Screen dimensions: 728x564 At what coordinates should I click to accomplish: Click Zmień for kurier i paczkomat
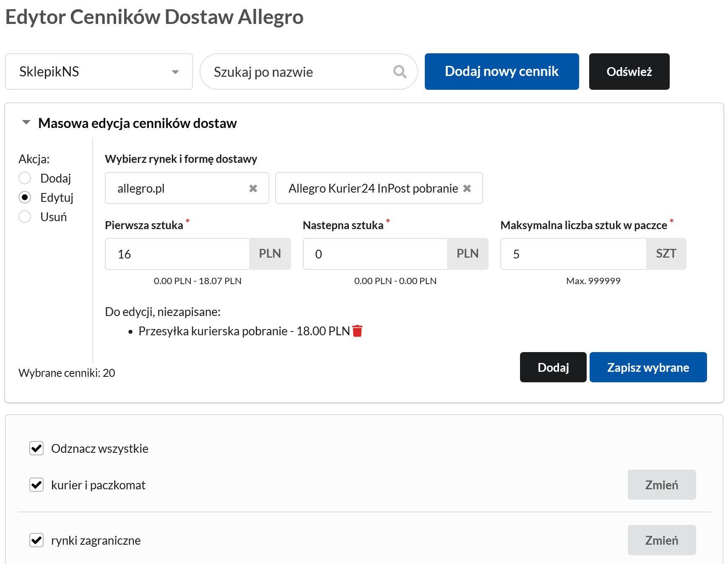coord(662,485)
